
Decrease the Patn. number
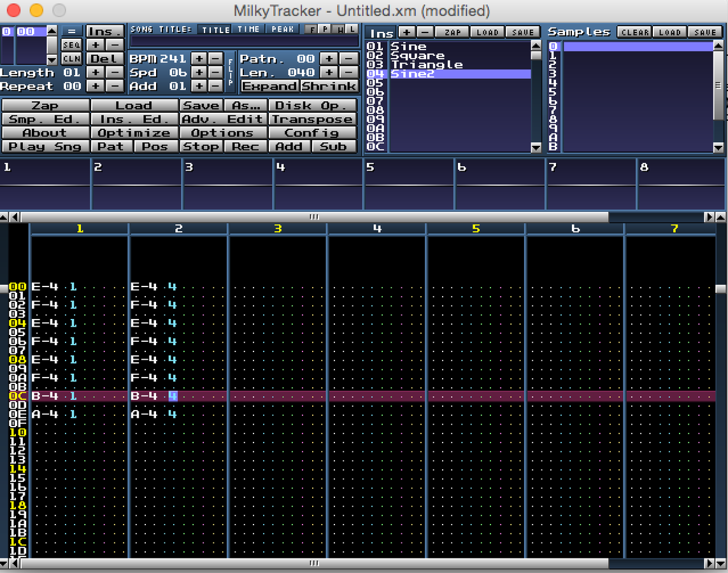tap(348, 59)
